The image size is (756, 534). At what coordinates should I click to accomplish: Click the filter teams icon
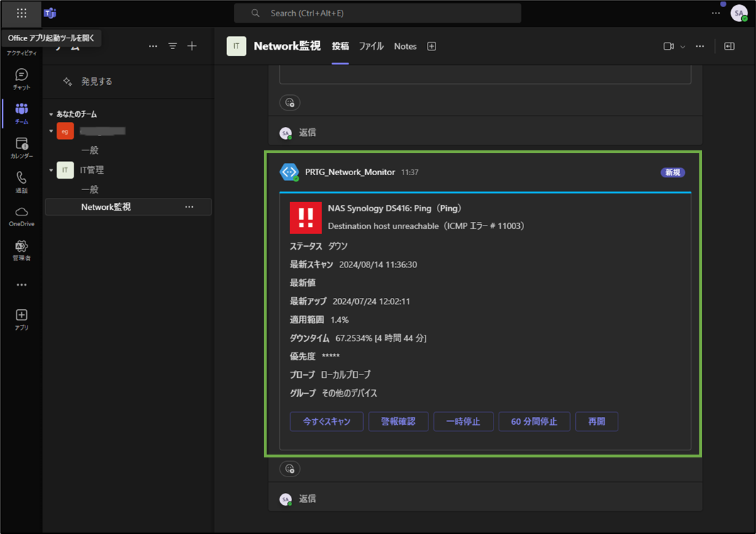(x=172, y=46)
